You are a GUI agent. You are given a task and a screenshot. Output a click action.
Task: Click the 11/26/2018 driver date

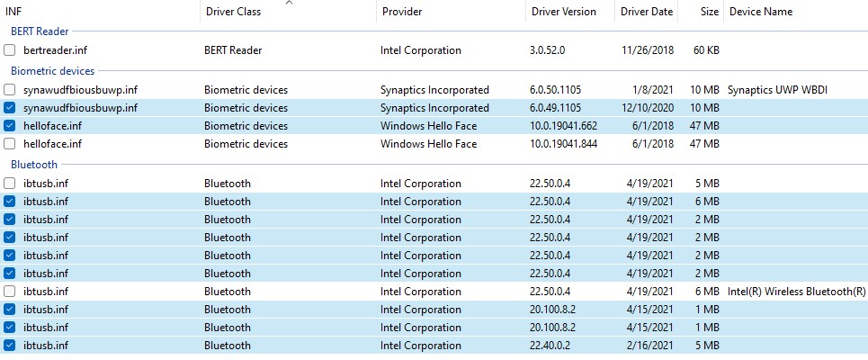pyautogui.click(x=647, y=50)
